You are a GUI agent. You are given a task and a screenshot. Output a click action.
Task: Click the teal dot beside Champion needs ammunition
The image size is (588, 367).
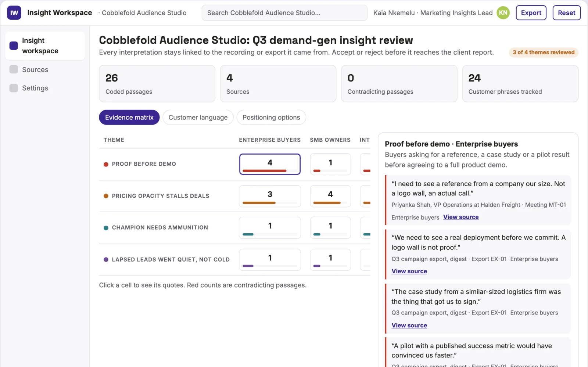pos(106,228)
